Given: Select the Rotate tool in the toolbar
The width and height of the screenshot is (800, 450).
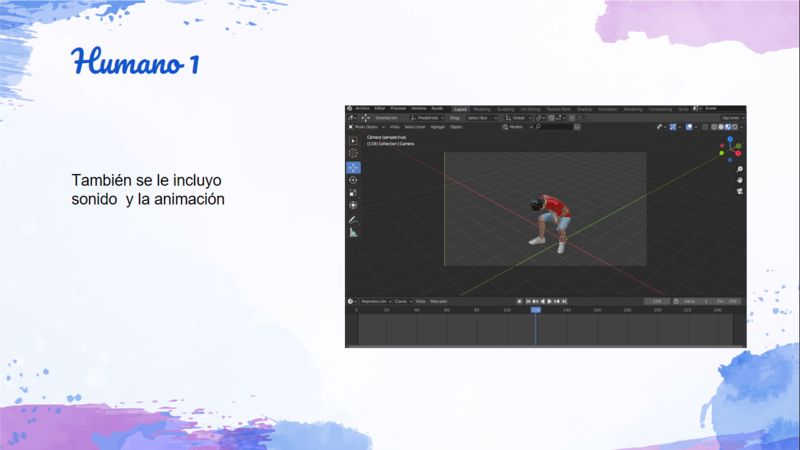Looking at the screenshot, I should (x=353, y=181).
